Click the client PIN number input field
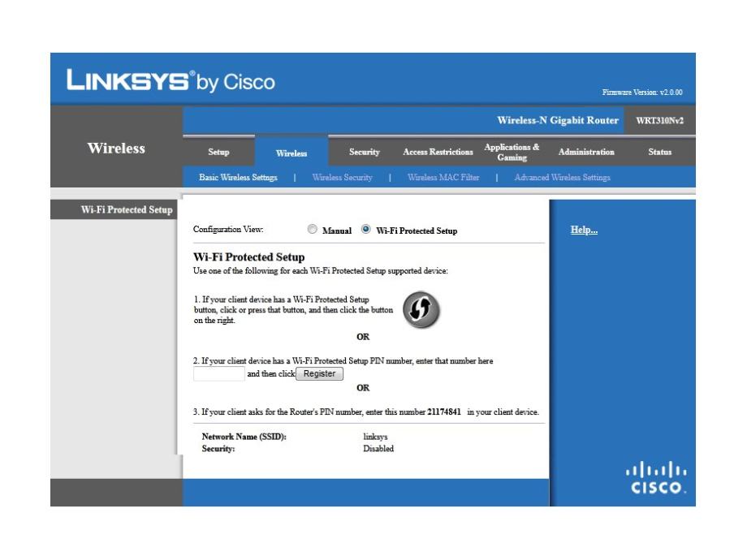 point(218,373)
